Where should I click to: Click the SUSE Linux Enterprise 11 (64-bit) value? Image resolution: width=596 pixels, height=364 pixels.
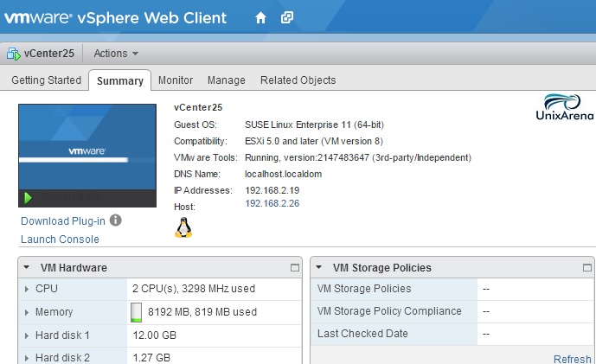tap(314, 125)
